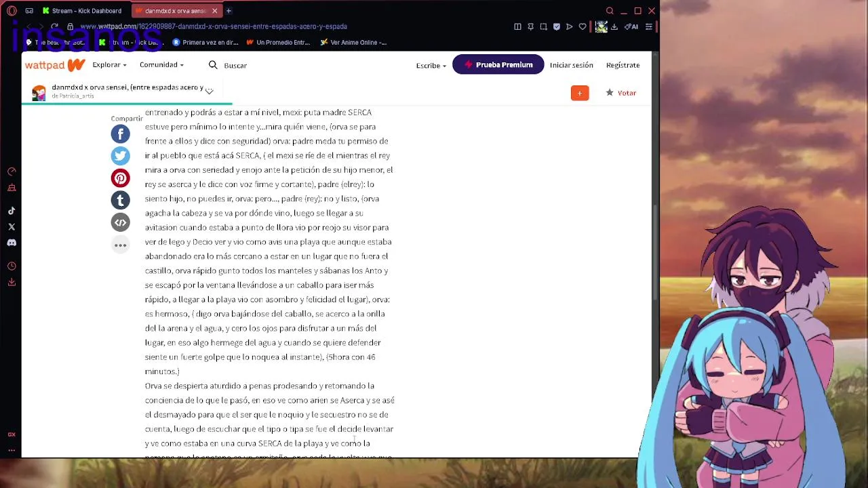Click the reading progress bar under the title
868x488 pixels.
127,104
